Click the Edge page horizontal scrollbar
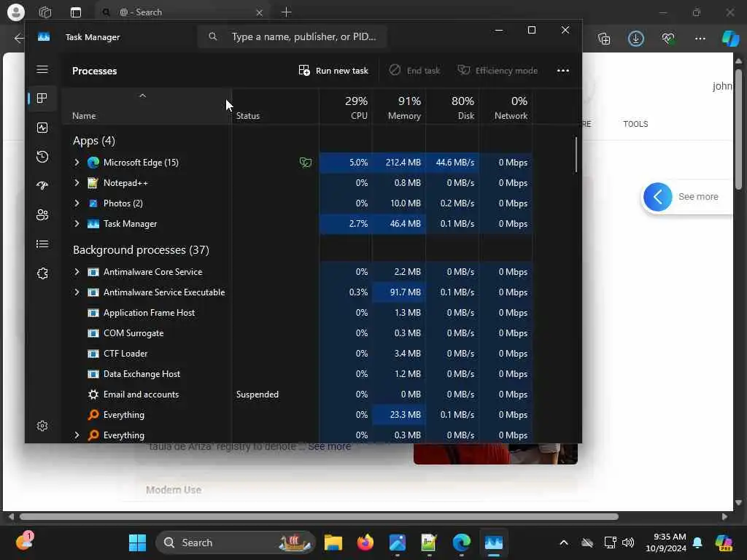747x560 pixels. (319, 517)
